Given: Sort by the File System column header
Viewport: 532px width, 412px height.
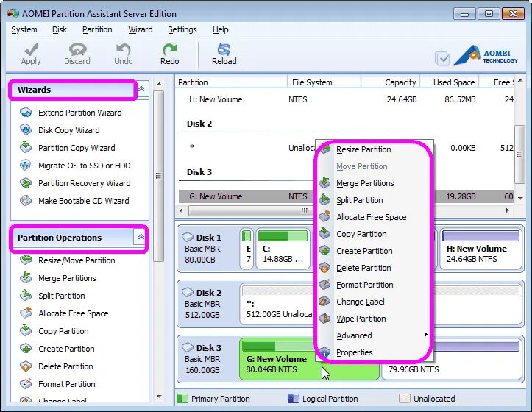Looking at the screenshot, I should pos(324,82).
